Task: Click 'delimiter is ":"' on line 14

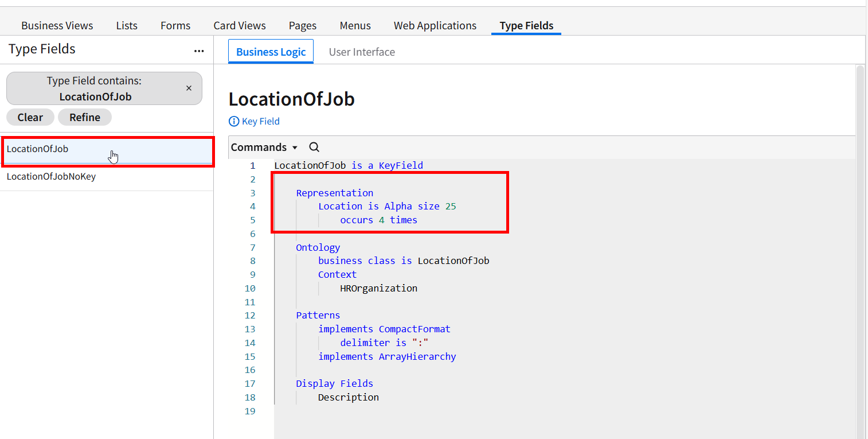Action: [384, 343]
